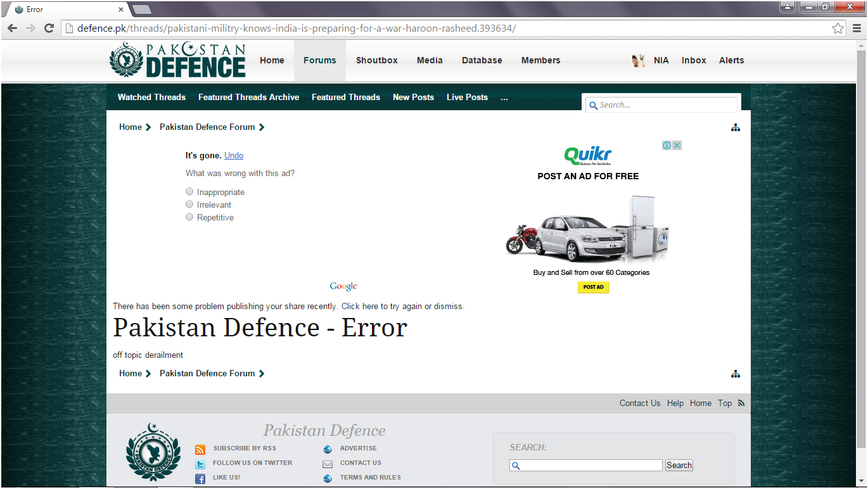This screenshot has height=489, width=868.
Task: Expand more navigation with the ellipsis
Action: [504, 98]
